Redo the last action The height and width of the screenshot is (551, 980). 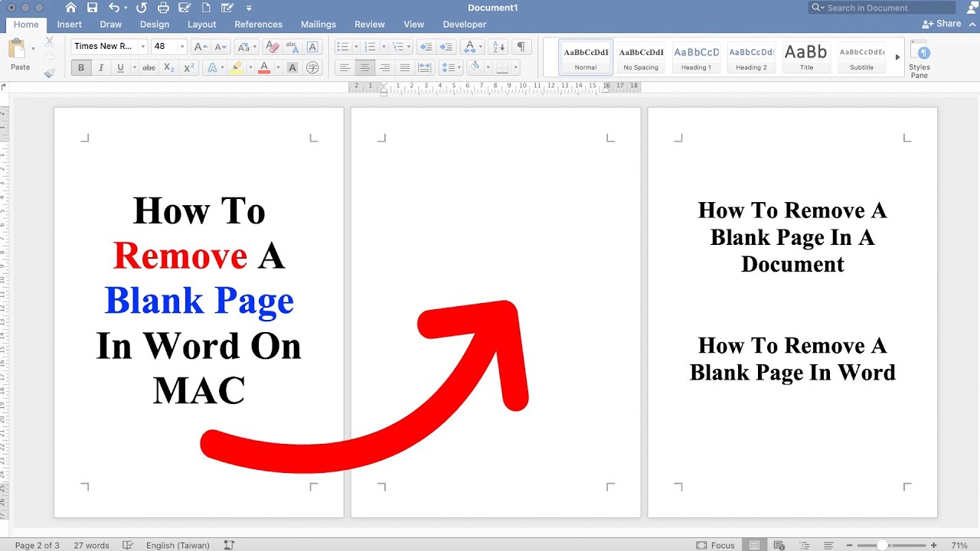pyautogui.click(x=141, y=8)
